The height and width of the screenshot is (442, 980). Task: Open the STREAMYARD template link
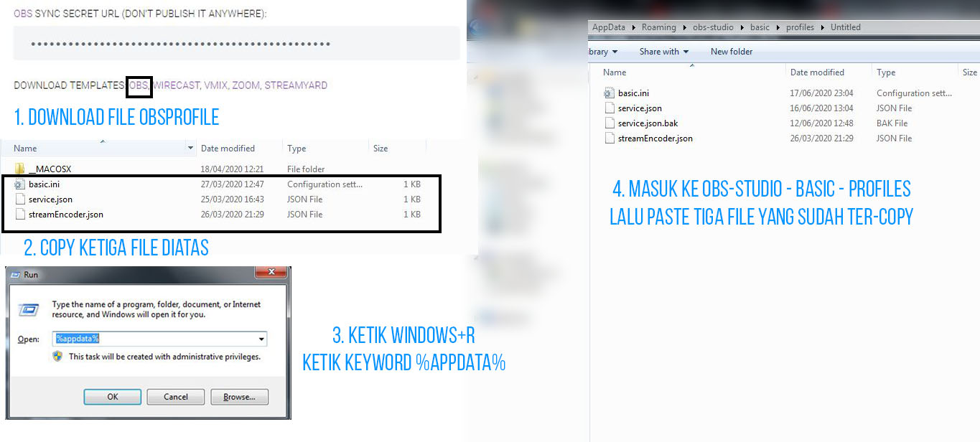click(x=296, y=85)
